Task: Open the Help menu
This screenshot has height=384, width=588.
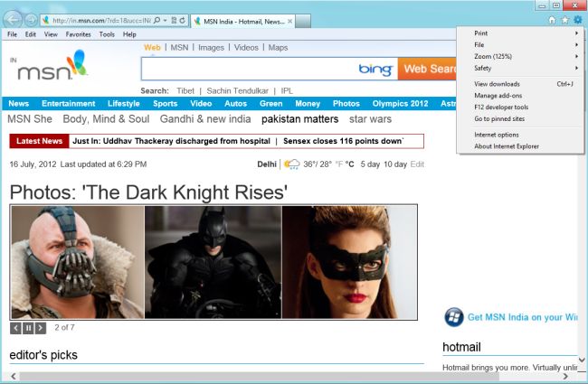Action: click(x=129, y=34)
